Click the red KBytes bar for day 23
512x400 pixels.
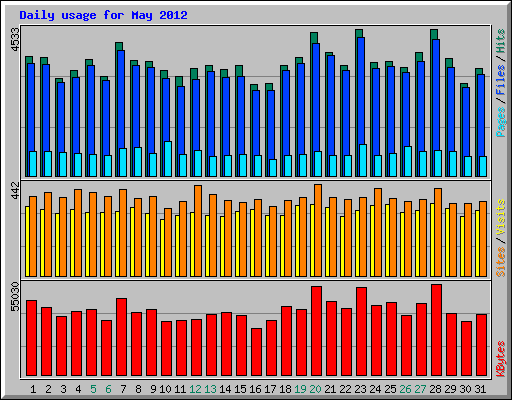[362, 331]
